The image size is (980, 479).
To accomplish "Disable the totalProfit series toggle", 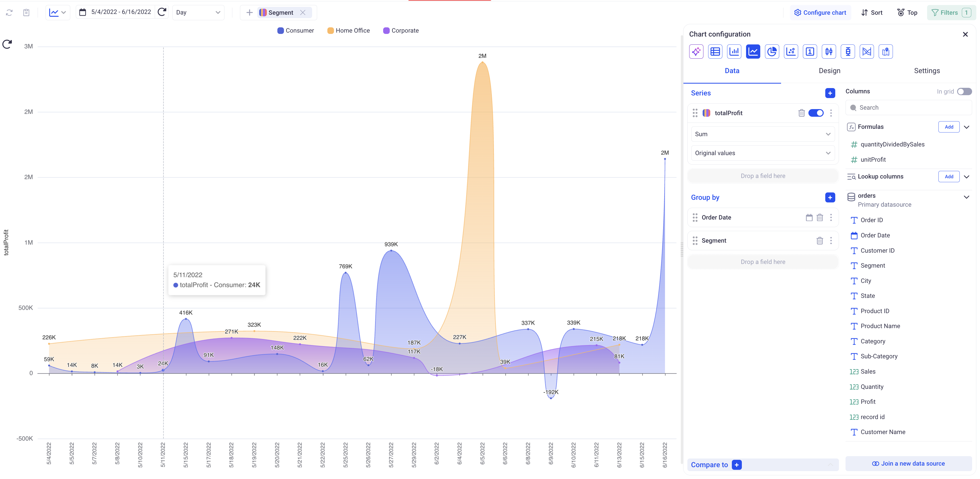I will click(x=816, y=113).
